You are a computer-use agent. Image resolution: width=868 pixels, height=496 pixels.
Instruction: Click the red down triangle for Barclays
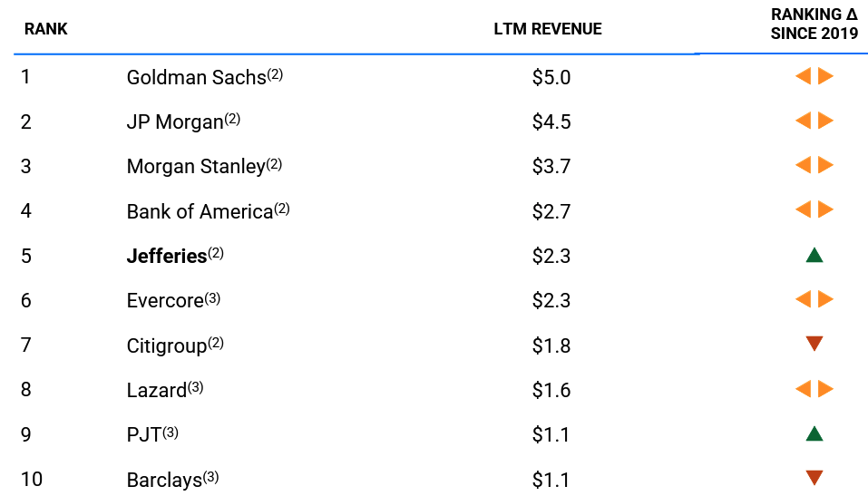click(x=814, y=478)
